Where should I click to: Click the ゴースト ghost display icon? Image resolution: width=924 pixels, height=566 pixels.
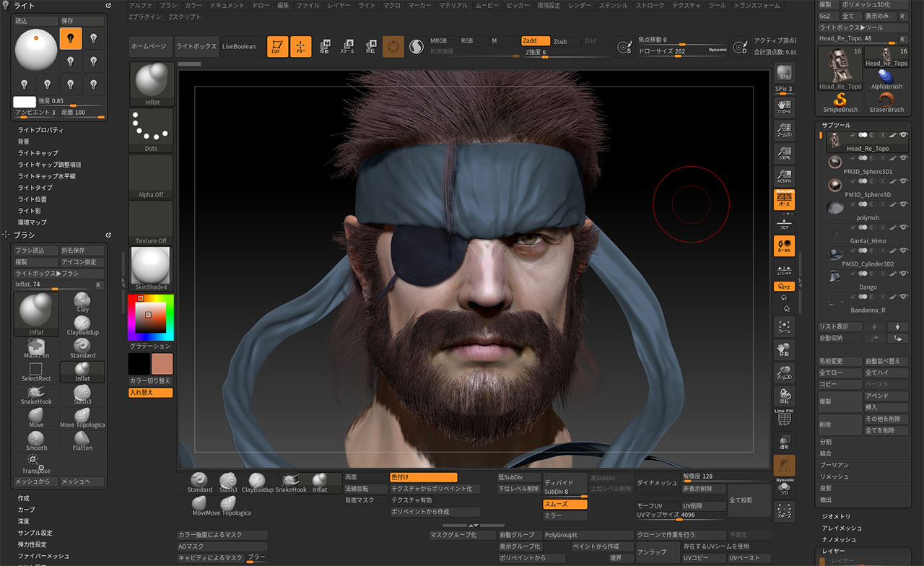(x=784, y=465)
